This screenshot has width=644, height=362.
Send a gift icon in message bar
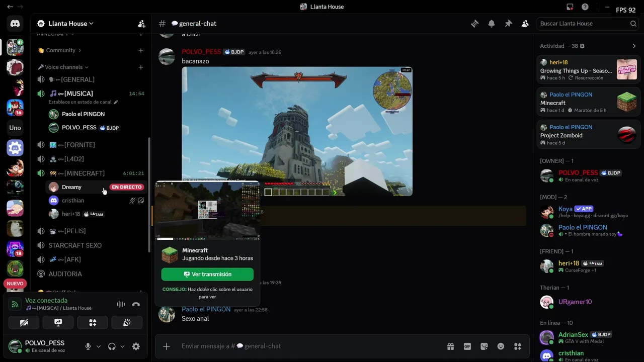(450, 346)
